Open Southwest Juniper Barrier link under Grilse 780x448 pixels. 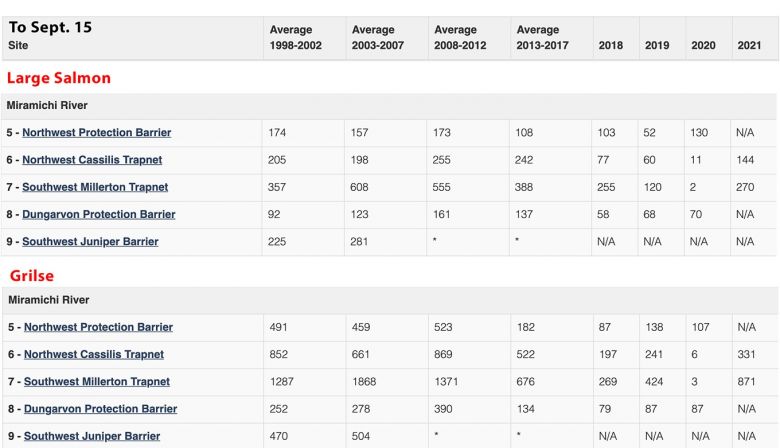[92, 435]
